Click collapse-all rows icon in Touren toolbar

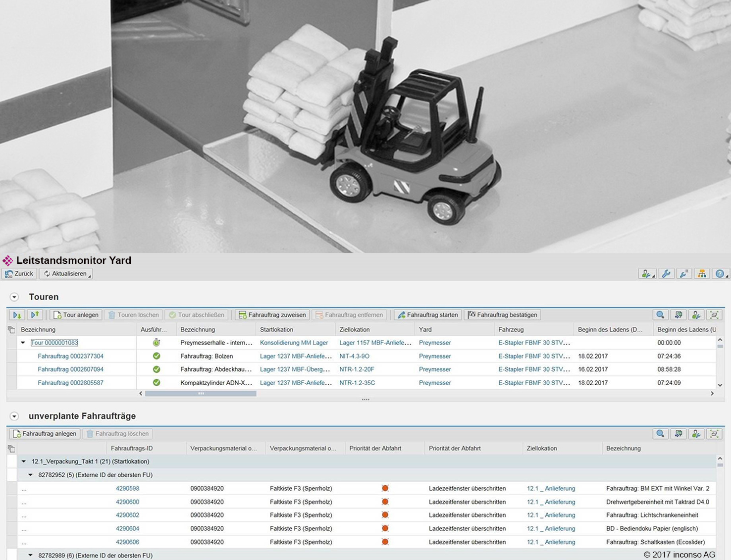35,315
